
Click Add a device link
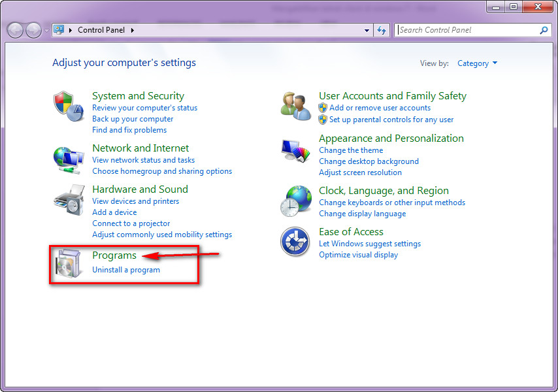114,212
